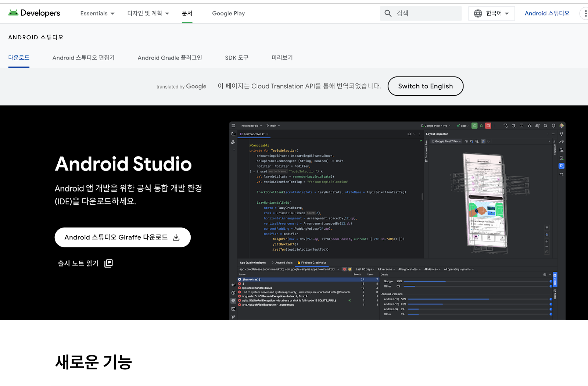This screenshot has height=386, width=588.
Task: Click project folder icon in IDE left sidebar
Action: point(233,134)
